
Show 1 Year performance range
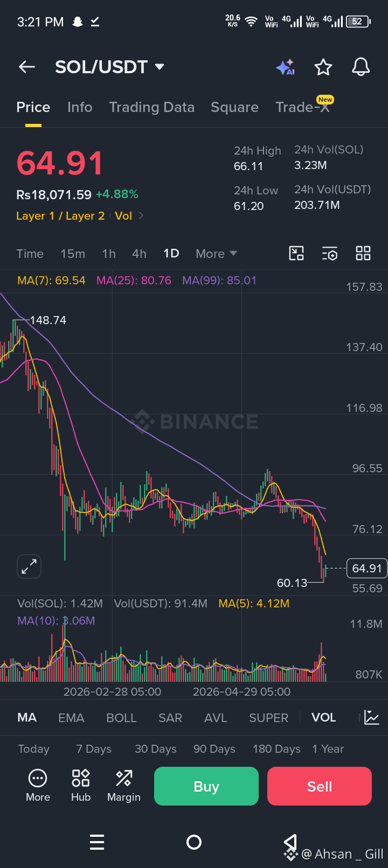pyautogui.click(x=328, y=749)
